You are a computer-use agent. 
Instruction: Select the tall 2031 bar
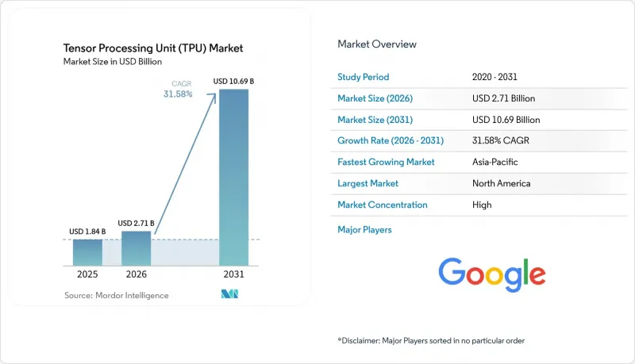click(233, 178)
